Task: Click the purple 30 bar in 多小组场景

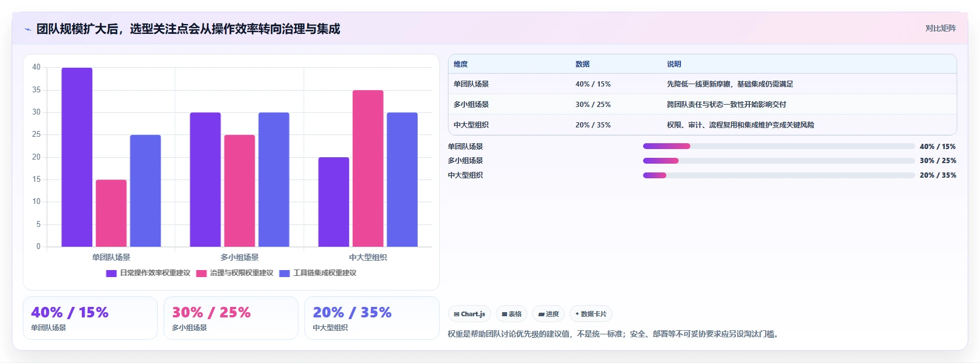Action: click(205, 179)
